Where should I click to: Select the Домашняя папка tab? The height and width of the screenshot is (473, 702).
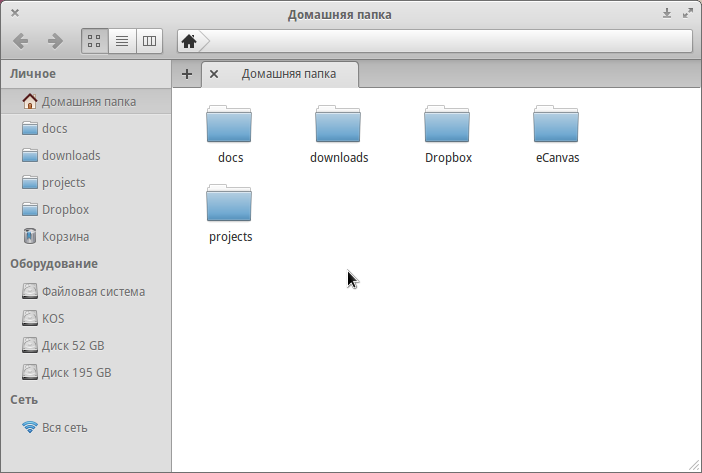click(288, 74)
